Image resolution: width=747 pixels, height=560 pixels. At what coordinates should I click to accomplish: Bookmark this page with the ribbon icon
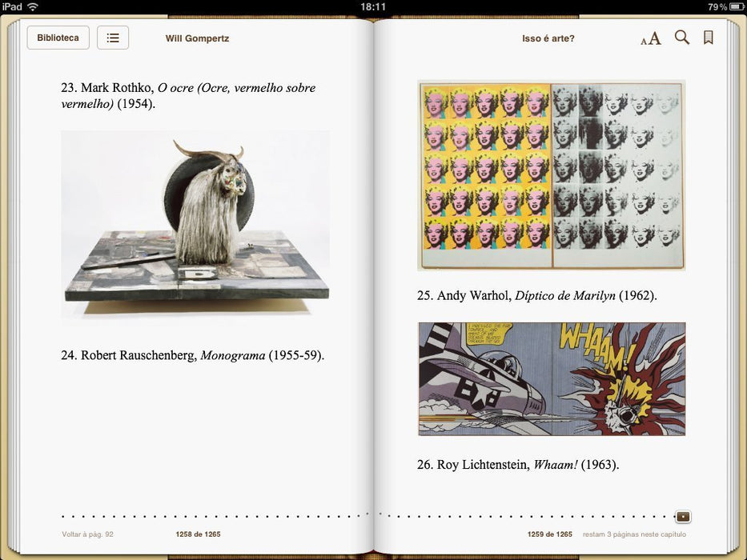tap(708, 38)
